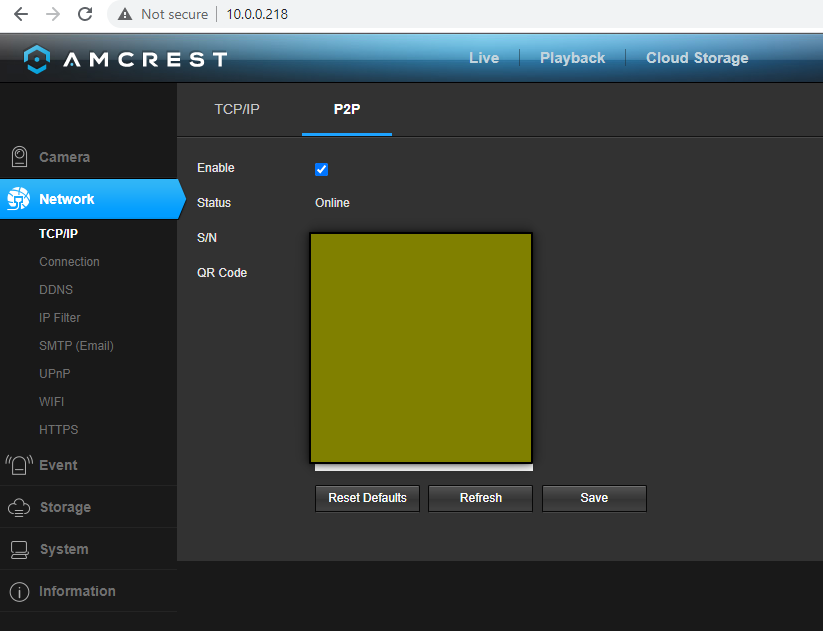Go back using browser back arrow
The width and height of the screenshot is (823, 631).
tap(21, 14)
